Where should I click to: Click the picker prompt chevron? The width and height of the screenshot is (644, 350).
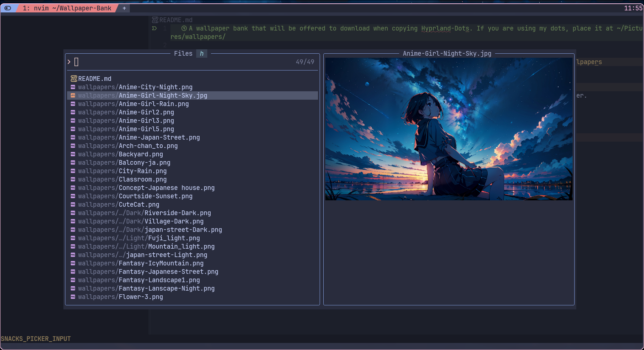(x=69, y=62)
